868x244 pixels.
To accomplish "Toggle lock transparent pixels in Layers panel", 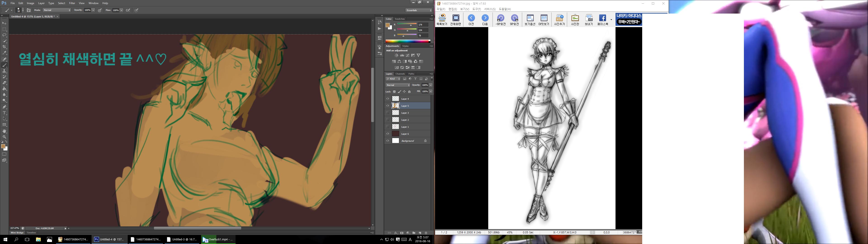I will pyautogui.click(x=394, y=92).
